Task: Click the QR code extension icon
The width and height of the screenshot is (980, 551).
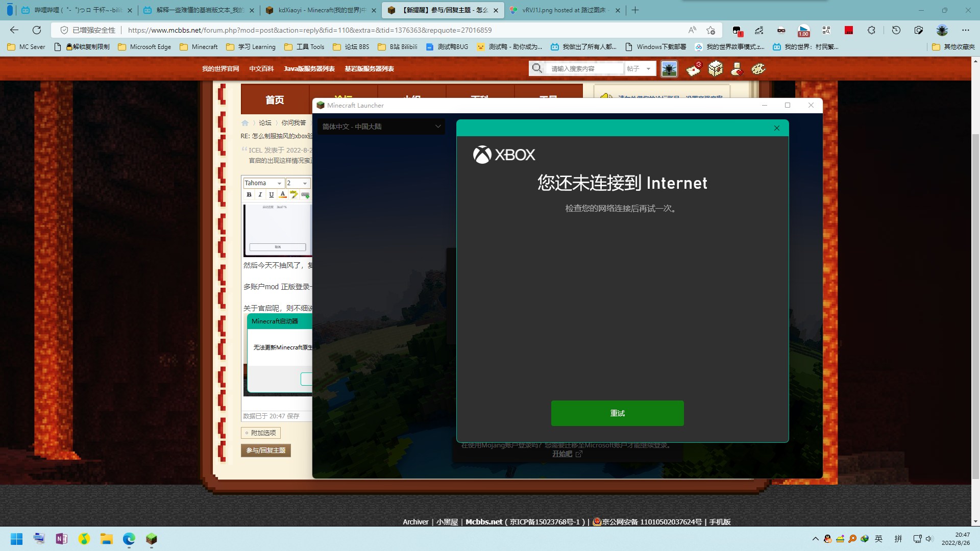Action: (826, 30)
